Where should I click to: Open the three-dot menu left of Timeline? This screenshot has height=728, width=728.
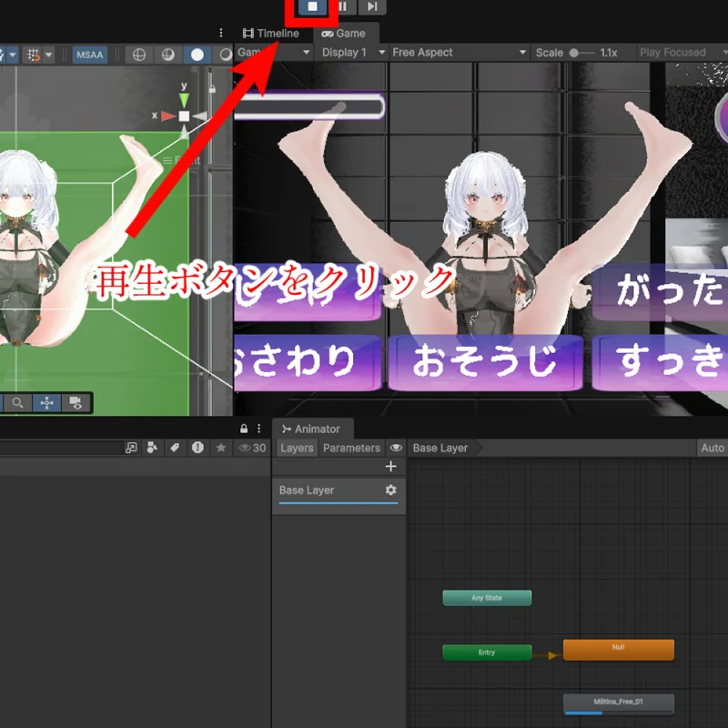(x=221, y=33)
